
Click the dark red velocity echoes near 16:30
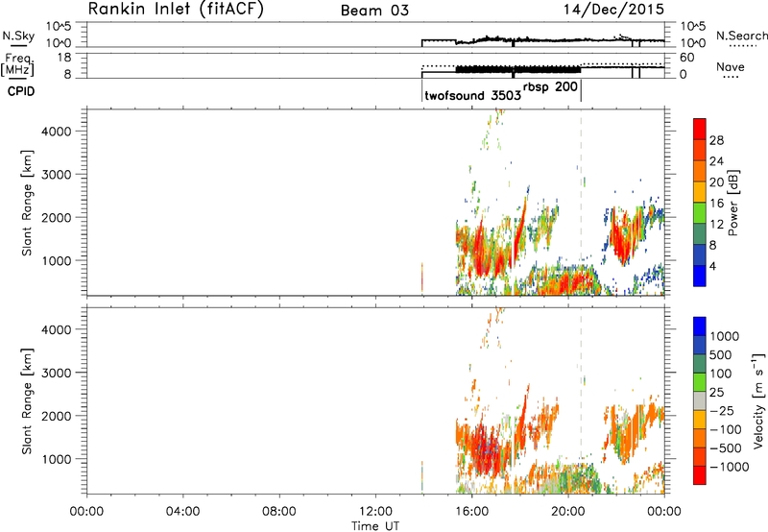pyautogui.click(x=488, y=448)
